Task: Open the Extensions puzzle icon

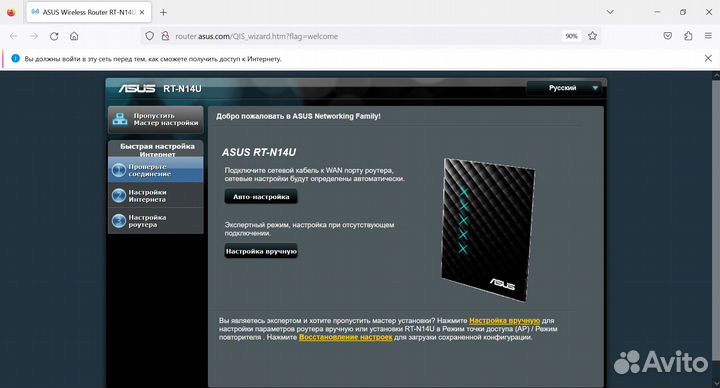Action: [688, 36]
